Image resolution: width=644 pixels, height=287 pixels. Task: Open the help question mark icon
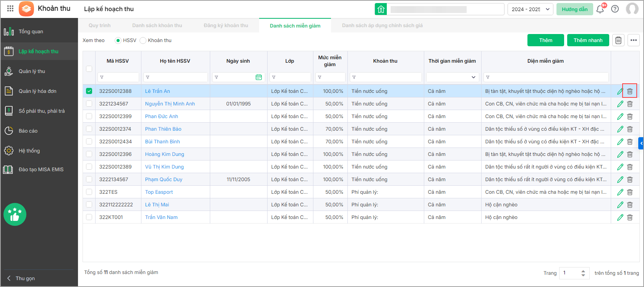[x=615, y=9]
